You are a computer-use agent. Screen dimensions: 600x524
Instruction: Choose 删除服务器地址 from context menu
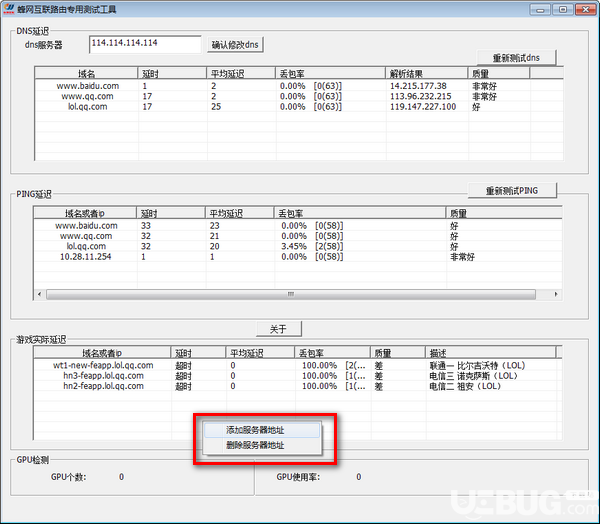point(262,445)
